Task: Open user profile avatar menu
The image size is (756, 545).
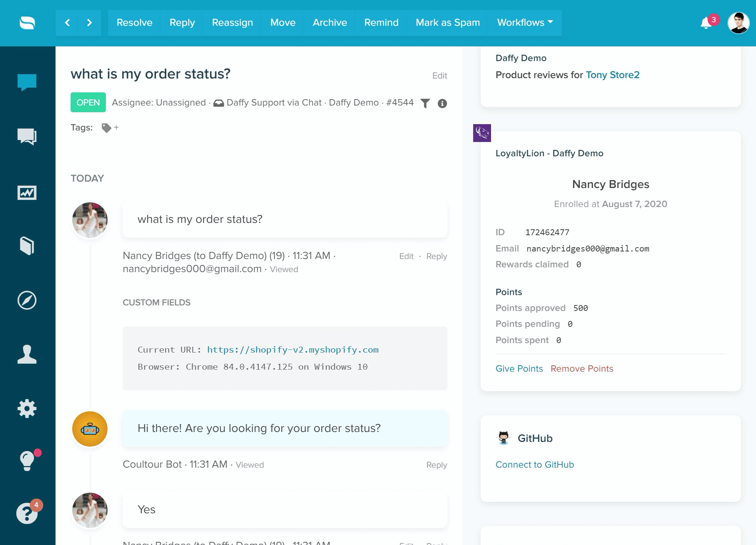Action: tap(738, 23)
